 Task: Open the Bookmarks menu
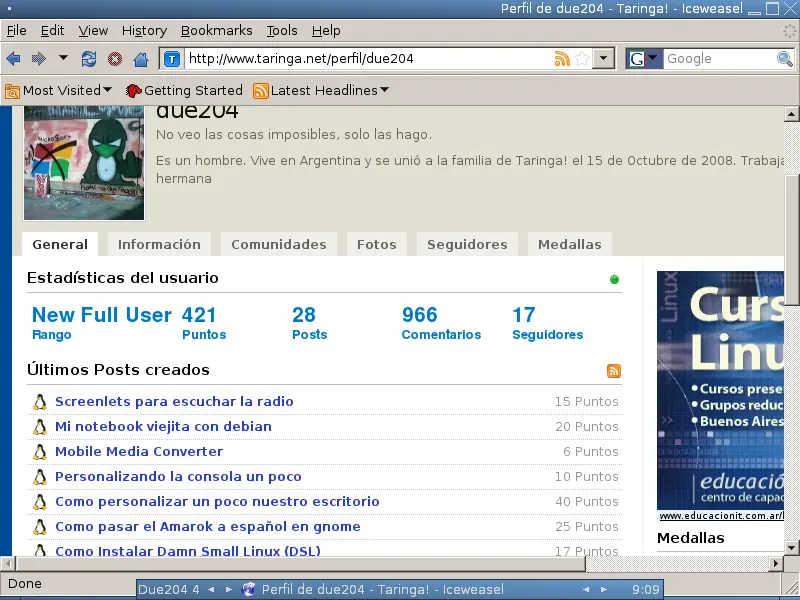pyautogui.click(x=216, y=31)
